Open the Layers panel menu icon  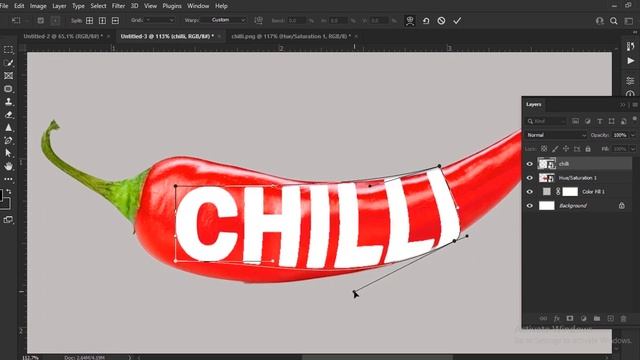635,105
